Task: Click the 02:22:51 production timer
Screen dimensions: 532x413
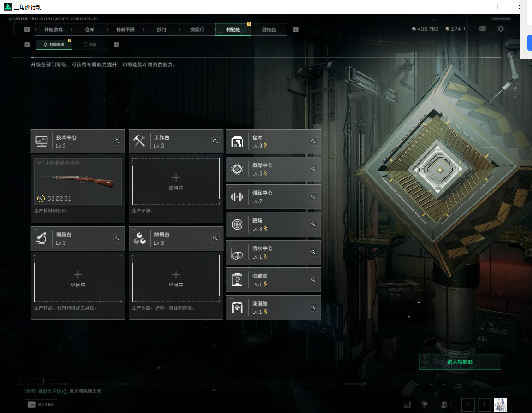Action: pos(59,199)
